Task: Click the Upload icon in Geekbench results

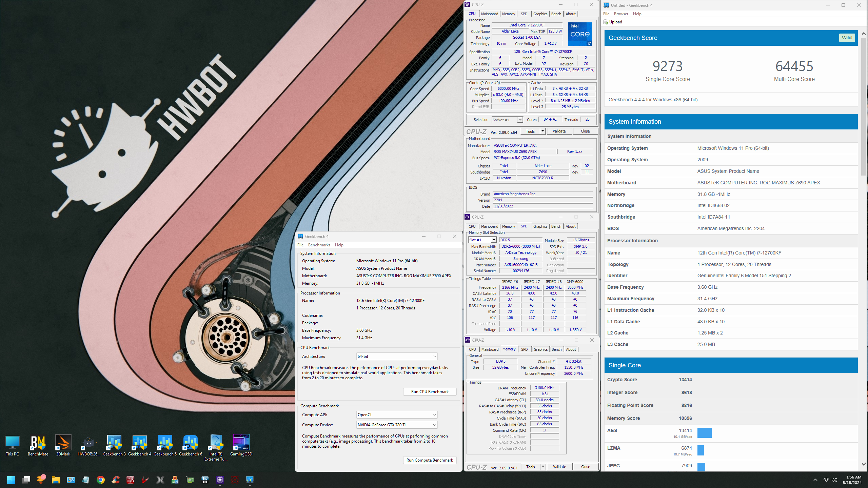Action: pos(606,22)
